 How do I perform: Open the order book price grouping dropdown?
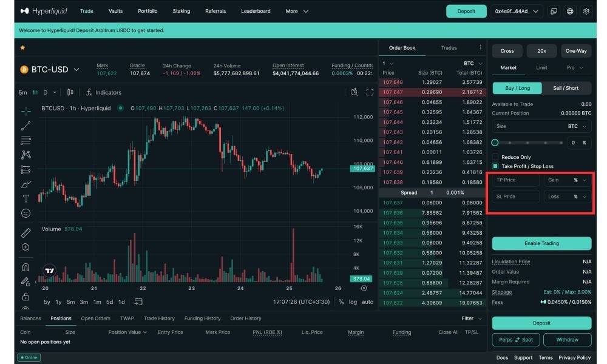point(388,64)
